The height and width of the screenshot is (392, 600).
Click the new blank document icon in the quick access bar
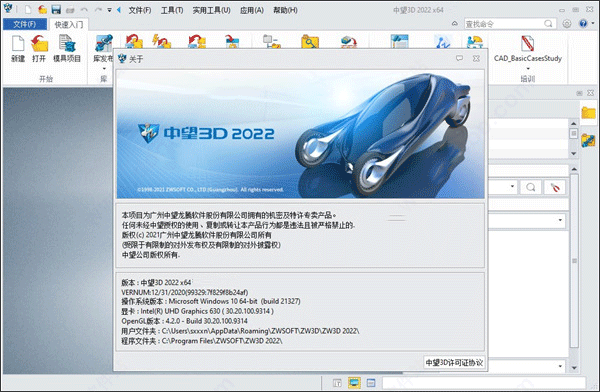(x=28, y=10)
